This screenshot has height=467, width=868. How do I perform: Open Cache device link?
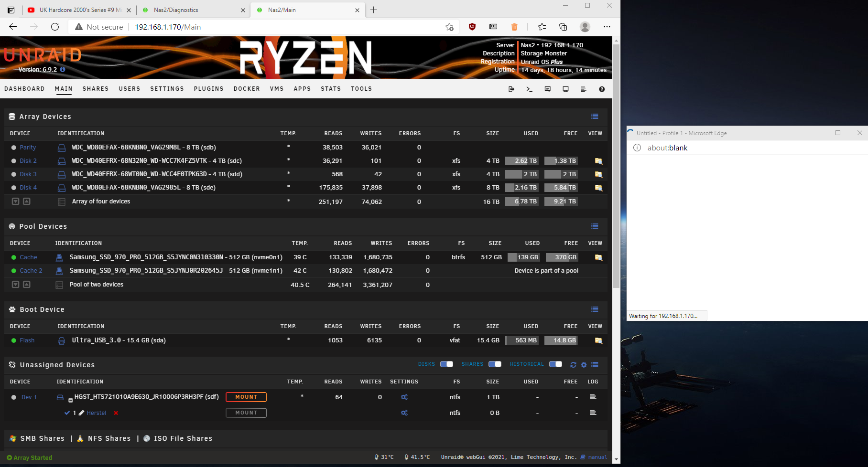click(28, 257)
